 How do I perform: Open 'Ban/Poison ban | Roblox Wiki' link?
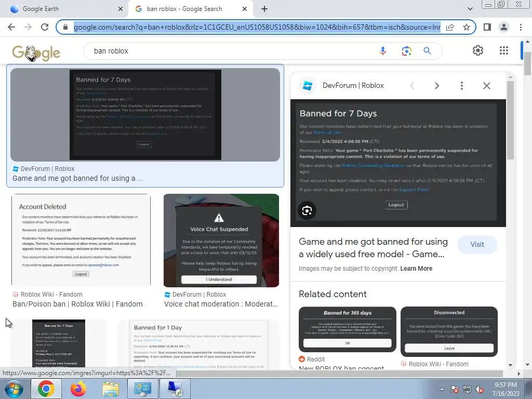(x=77, y=304)
